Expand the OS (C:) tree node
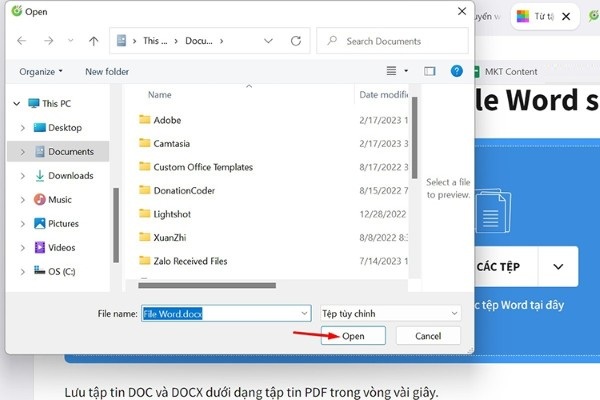 (23, 271)
